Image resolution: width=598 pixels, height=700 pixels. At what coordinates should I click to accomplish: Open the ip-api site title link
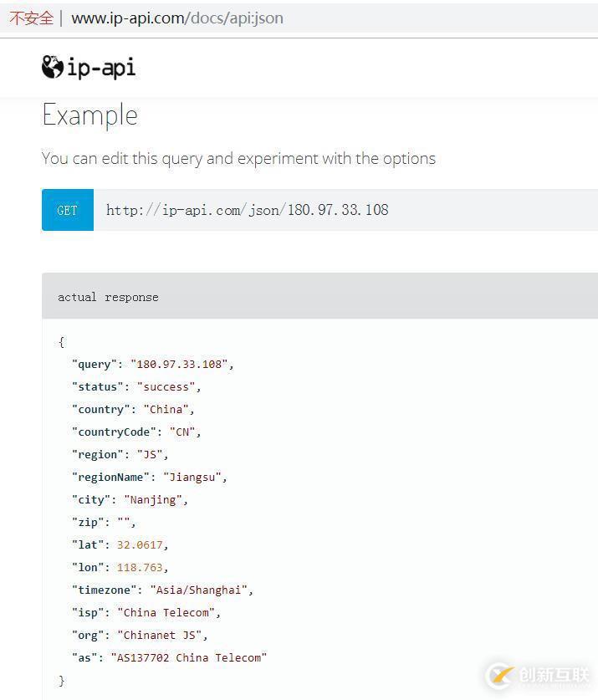pos(101,68)
